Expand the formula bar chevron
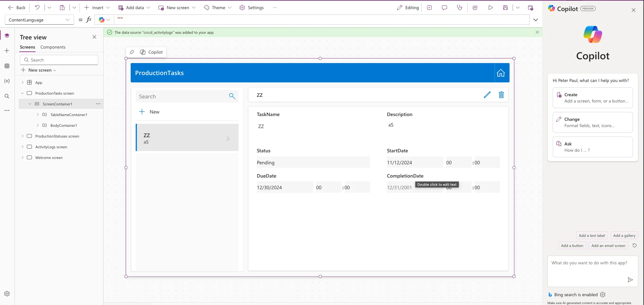 536,20
